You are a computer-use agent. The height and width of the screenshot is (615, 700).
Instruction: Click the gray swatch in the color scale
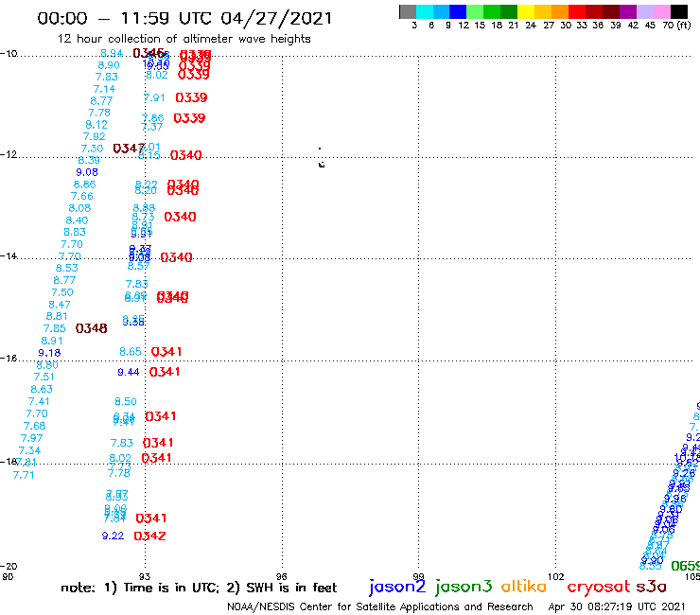(408, 11)
